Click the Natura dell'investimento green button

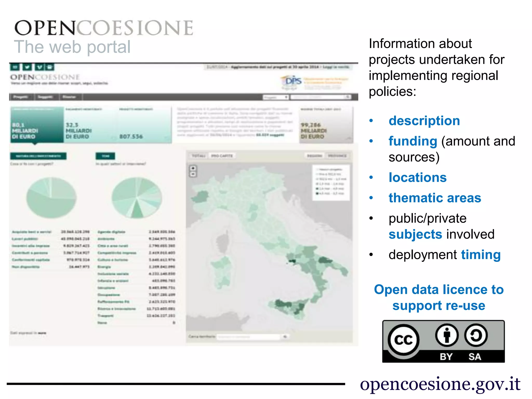[38, 156]
